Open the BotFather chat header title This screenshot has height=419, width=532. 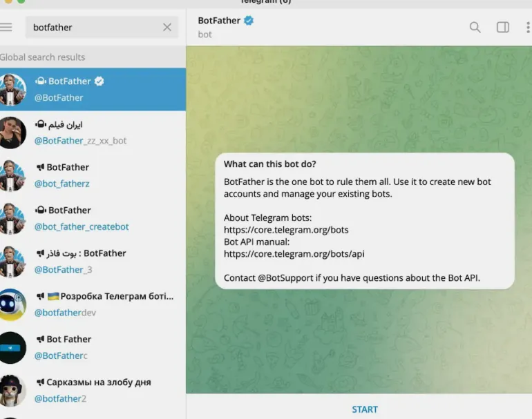coord(219,20)
